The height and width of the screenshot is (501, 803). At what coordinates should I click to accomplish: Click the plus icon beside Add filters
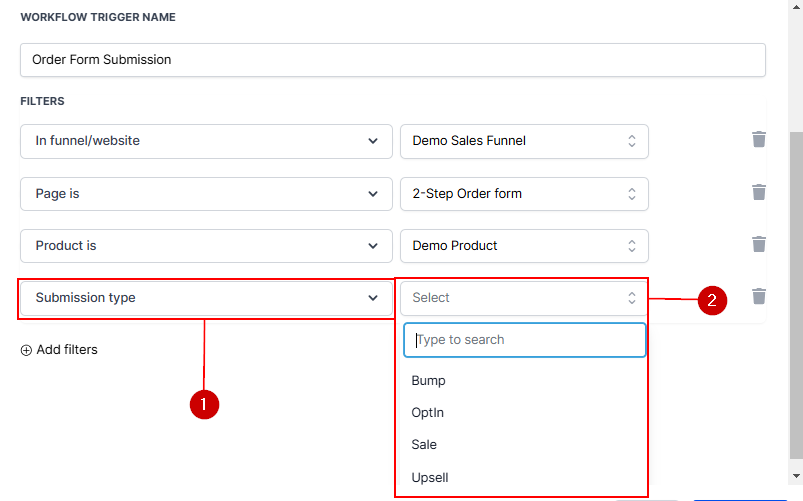pyautogui.click(x=26, y=350)
